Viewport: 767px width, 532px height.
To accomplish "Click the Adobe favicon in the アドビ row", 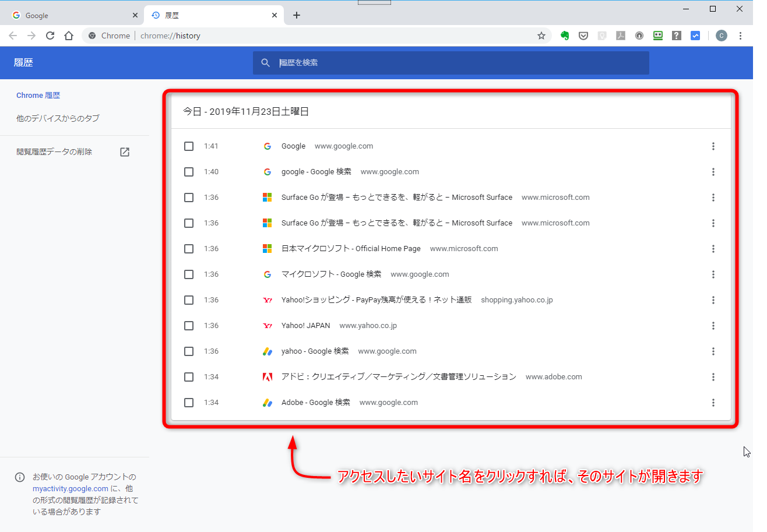I will [x=268, y=377].
